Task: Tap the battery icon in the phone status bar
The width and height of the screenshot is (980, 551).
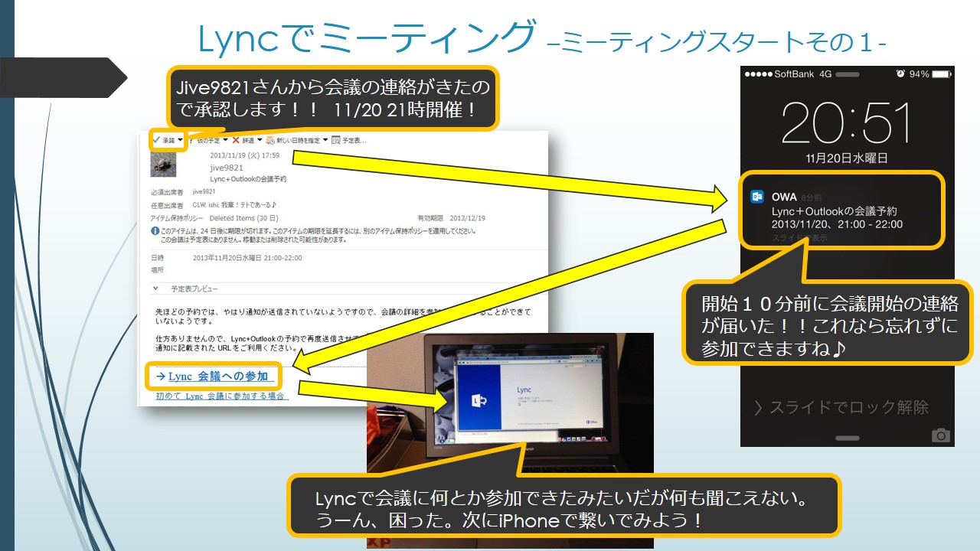Action: [x=941, y=74]
